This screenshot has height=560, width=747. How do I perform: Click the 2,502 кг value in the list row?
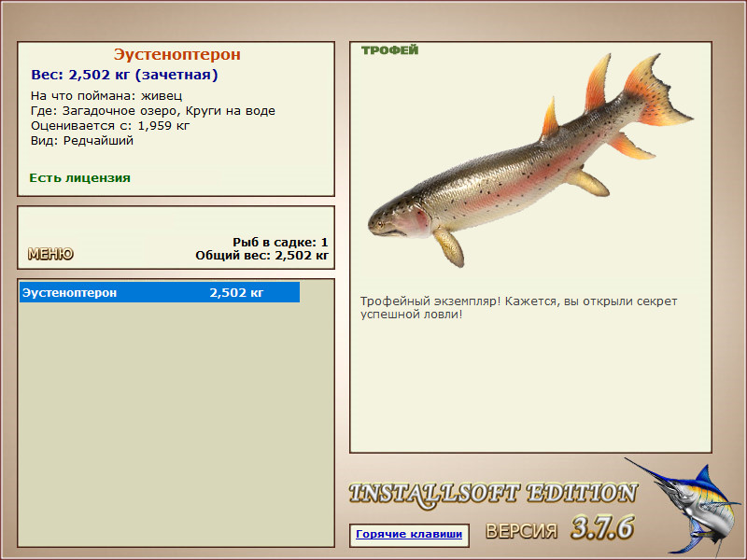click(x=236, y=292)
